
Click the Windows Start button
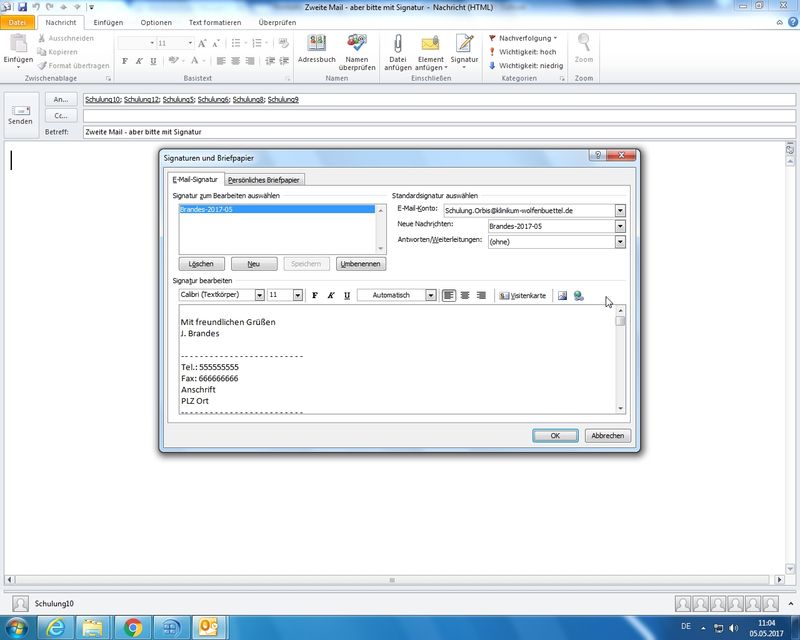[x=16, y=627]
